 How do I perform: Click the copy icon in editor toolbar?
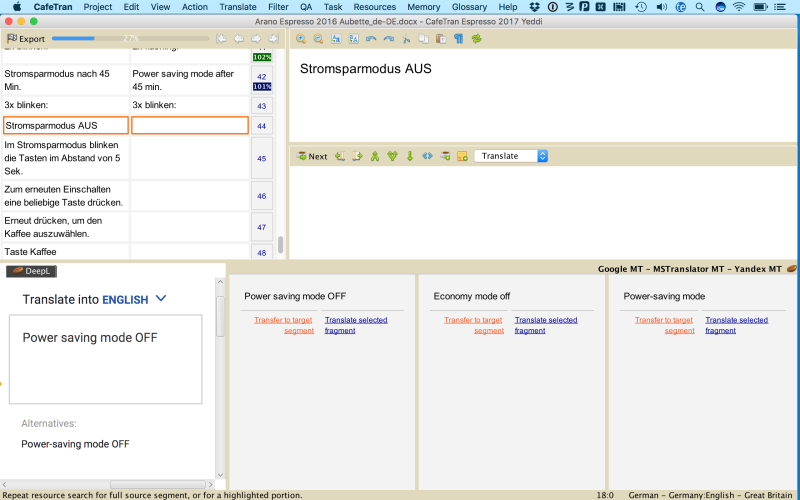pyautogui.click(x=423, y=39)
